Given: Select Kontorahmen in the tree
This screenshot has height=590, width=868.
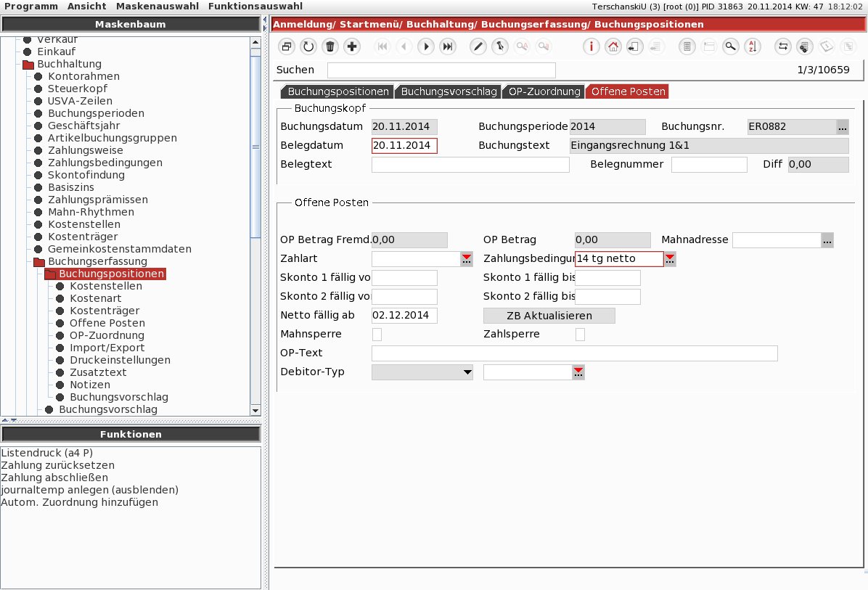Looking at the screenshot, I should 83,76.
